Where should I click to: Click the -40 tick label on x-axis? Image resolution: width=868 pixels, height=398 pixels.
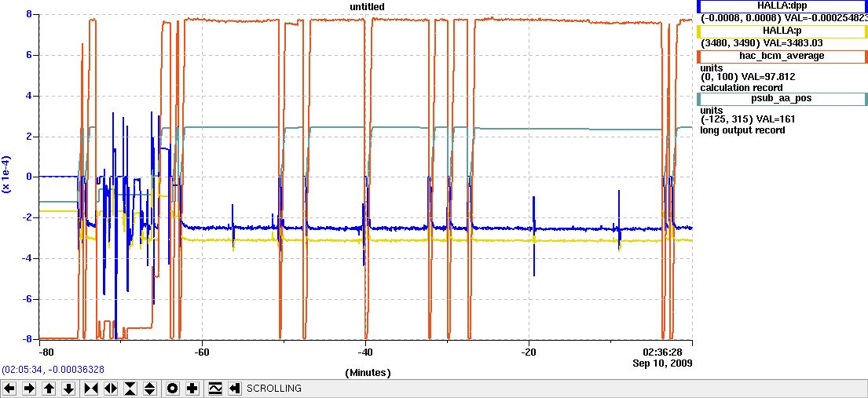pos(365,352)
